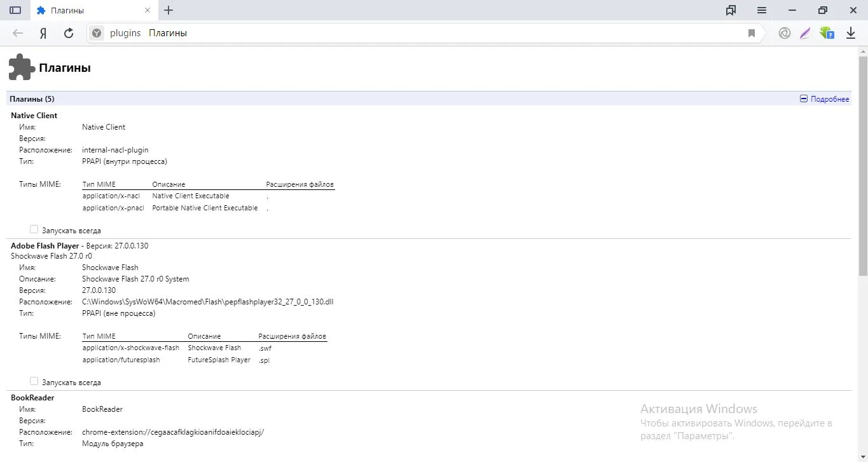Click the scrollbar down arrow

(863, 457)
